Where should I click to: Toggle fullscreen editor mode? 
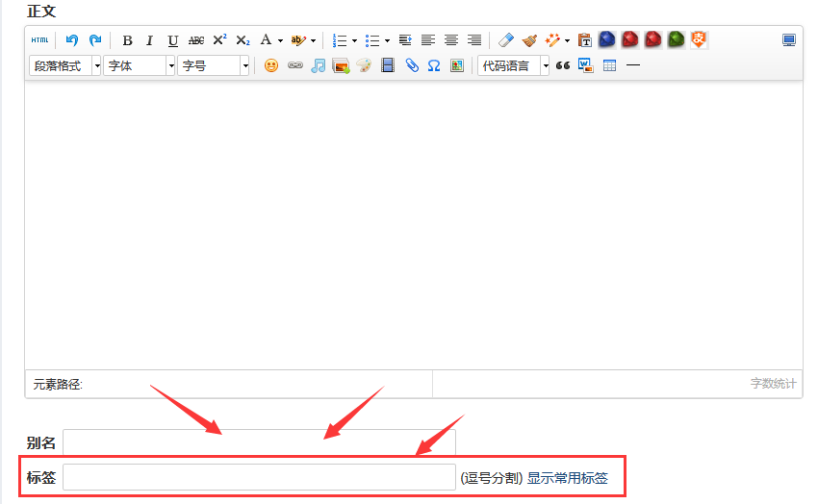(789, 40)
